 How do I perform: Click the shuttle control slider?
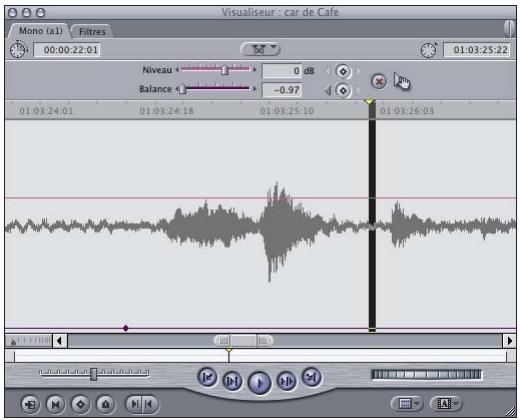[94, 374]
